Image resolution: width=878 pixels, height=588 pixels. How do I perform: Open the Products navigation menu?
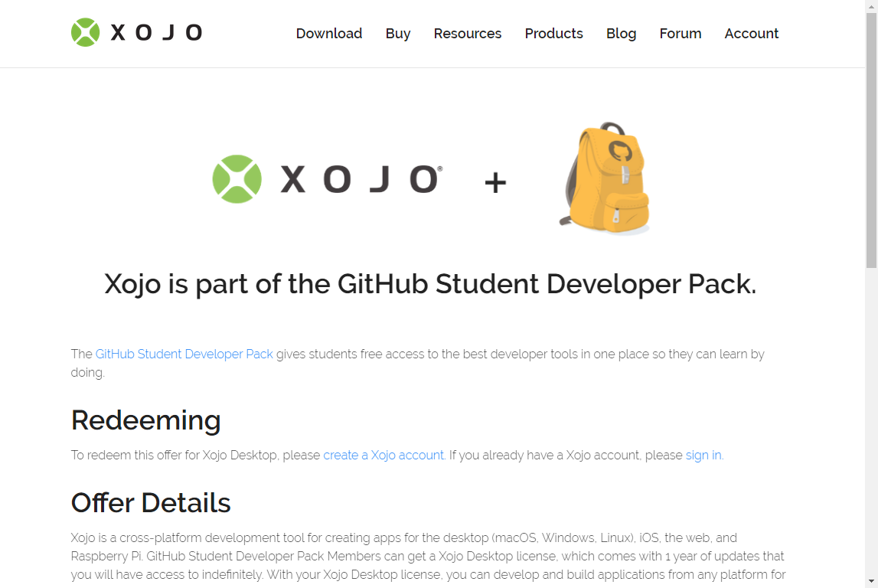(553, 34)
